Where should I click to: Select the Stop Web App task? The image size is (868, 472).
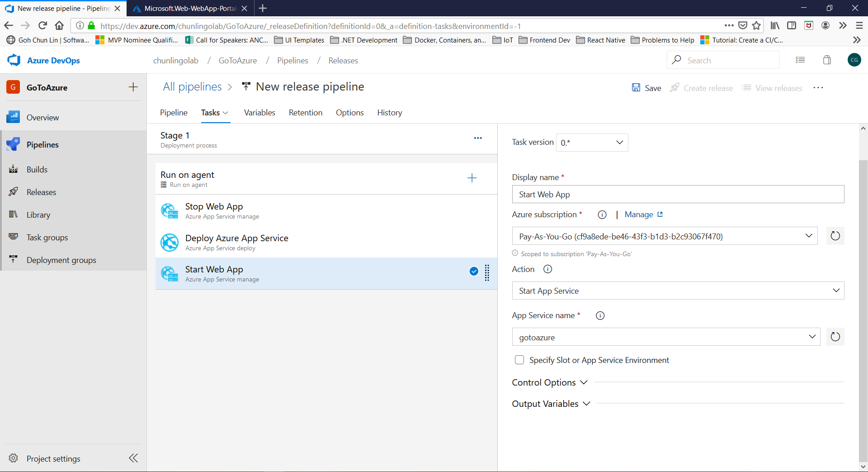point(326,210)
